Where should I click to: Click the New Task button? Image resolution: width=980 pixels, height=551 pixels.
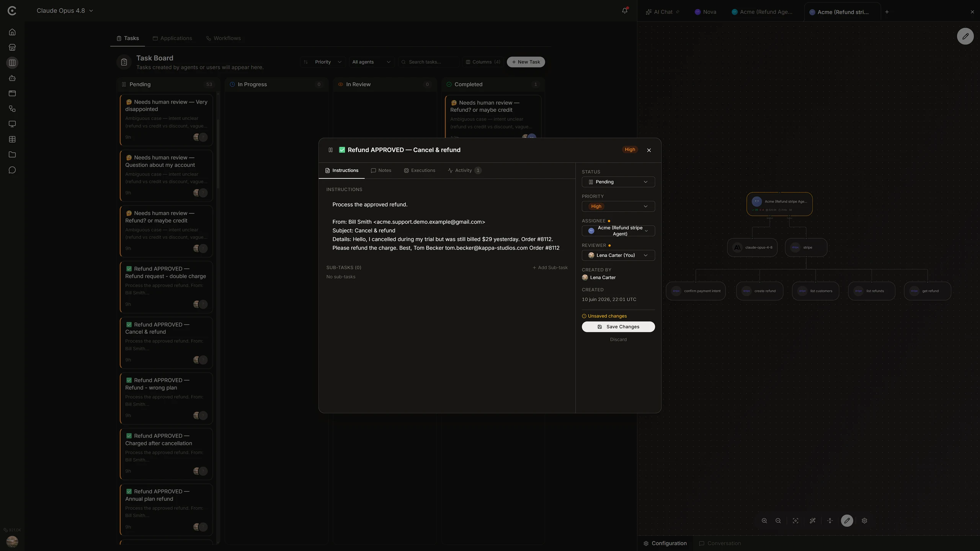click(x=526, y=62)
